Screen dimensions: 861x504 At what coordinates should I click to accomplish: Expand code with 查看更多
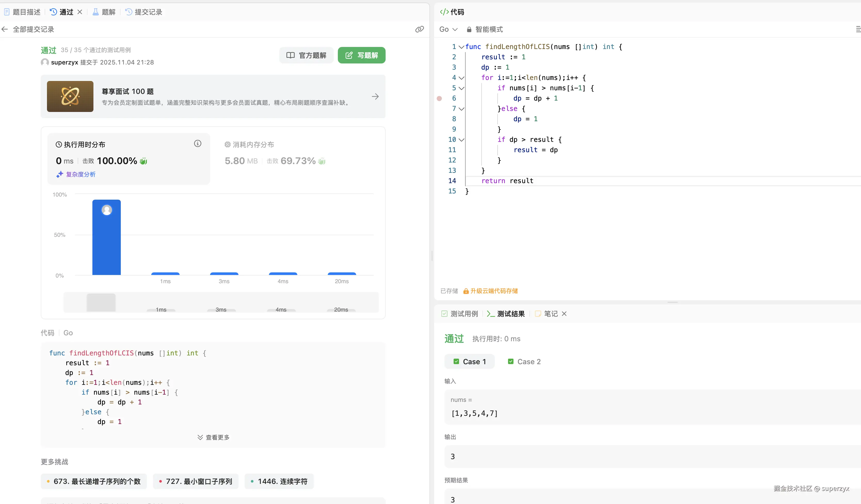[x=213, y=437]
